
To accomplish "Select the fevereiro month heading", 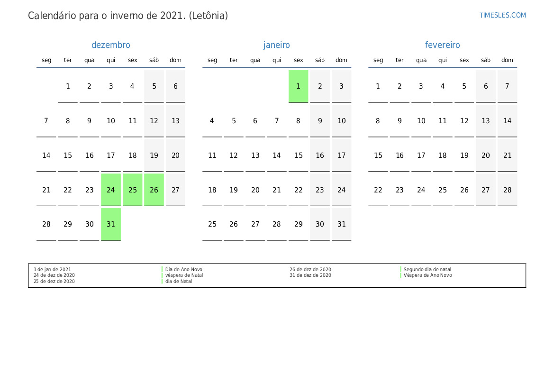I will pyautogui.click(x=442, y=45).
